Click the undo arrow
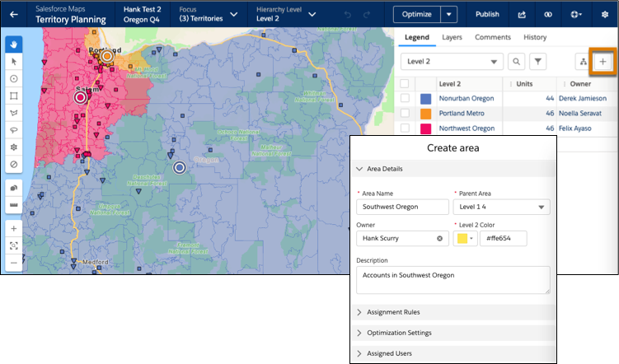The width and height of the screenshot is (619, 364). click(347, 15)
